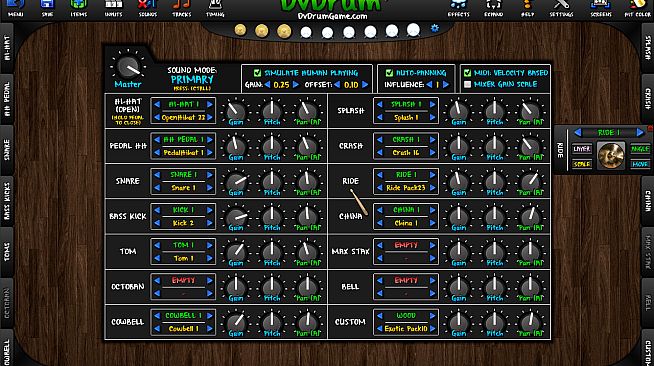Click the Cowbell Gain knob
The height and width of the screenshot is (366, 654).
(236, 322)
